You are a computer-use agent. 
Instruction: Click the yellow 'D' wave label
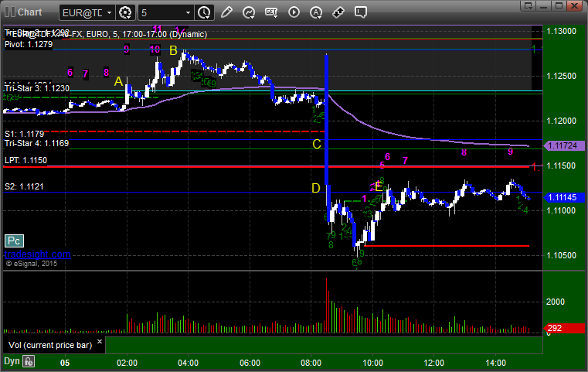click(316, 188)
